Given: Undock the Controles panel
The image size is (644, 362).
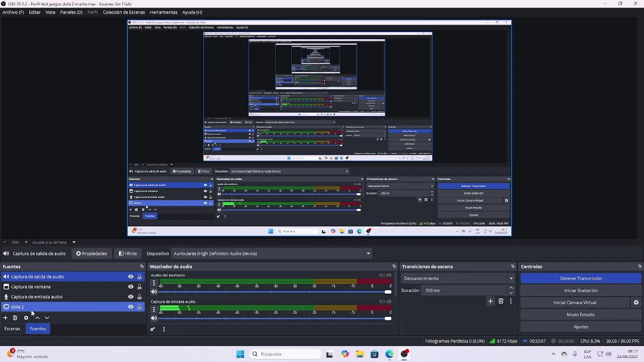Looking at the screenshot, I should 640,266.
